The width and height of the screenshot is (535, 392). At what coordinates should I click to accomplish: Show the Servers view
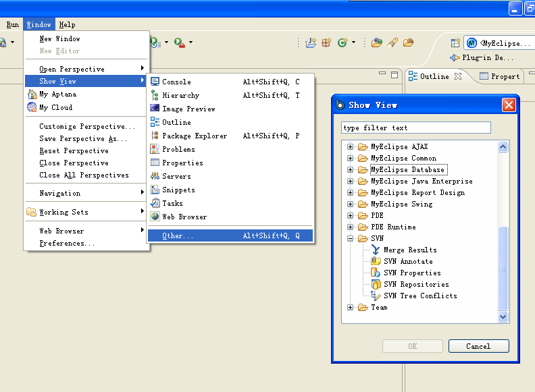tap(230, 176)
